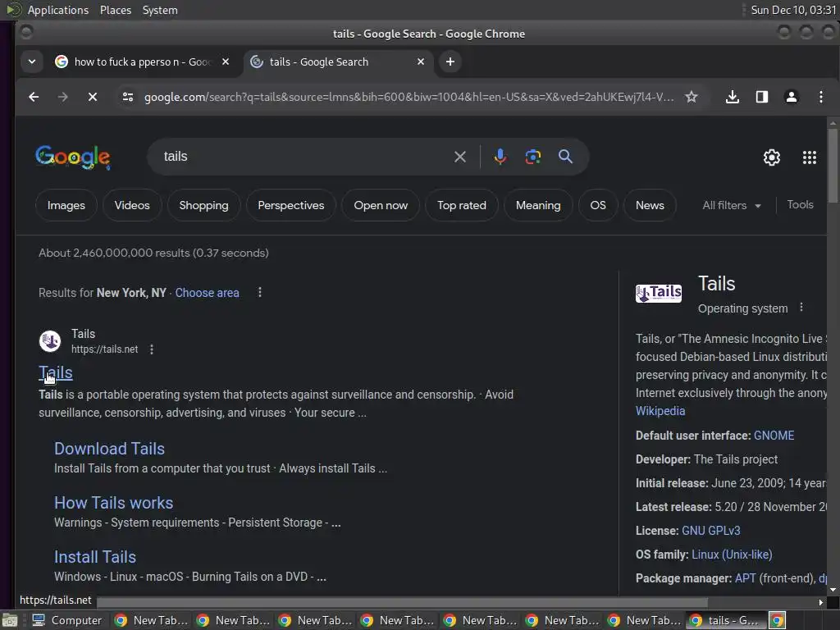Open Chrome three-dot menu
840x630 pixels.
(820, 97)
